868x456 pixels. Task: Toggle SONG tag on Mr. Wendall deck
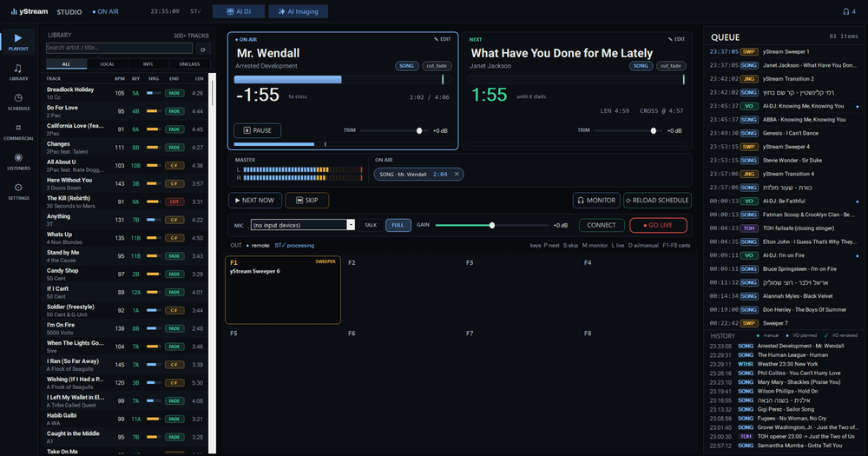click(x=406, y=66)
